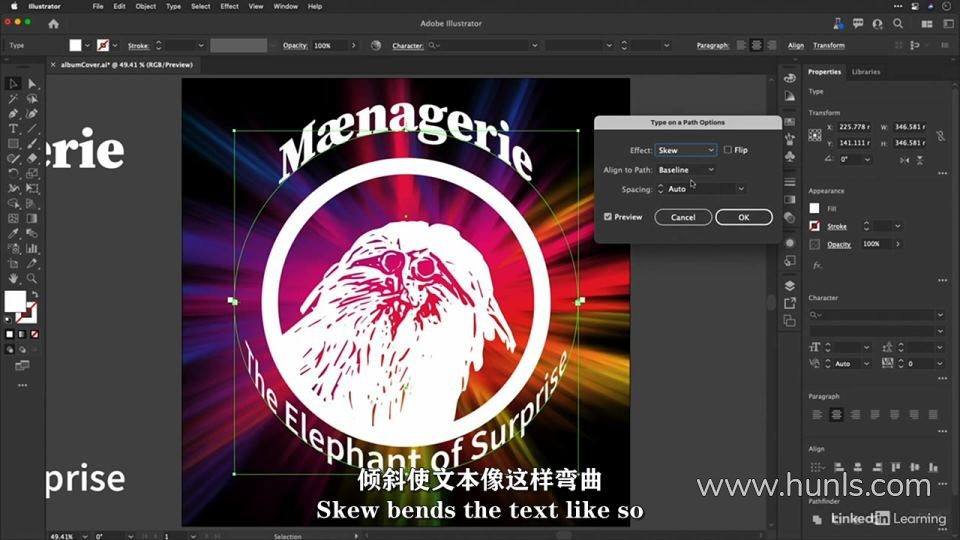
Task: Select the Paintbrush tool
Action: point(32,143)
